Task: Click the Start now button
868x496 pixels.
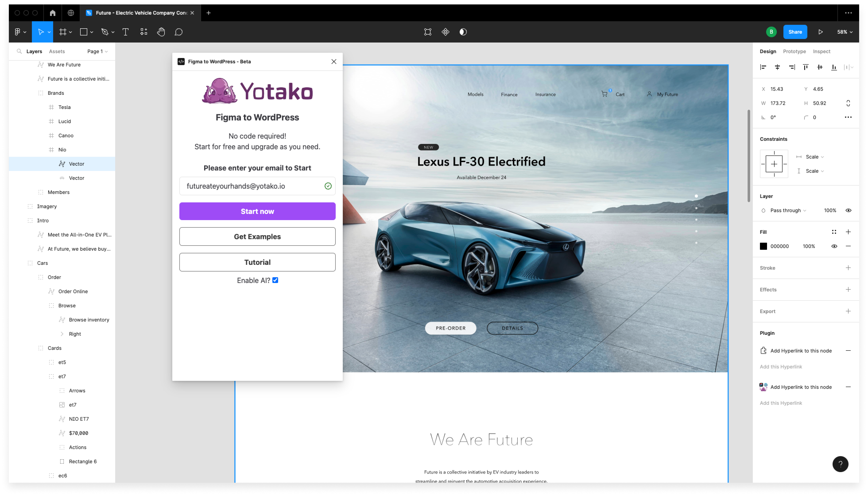Action: click(258, 211)
